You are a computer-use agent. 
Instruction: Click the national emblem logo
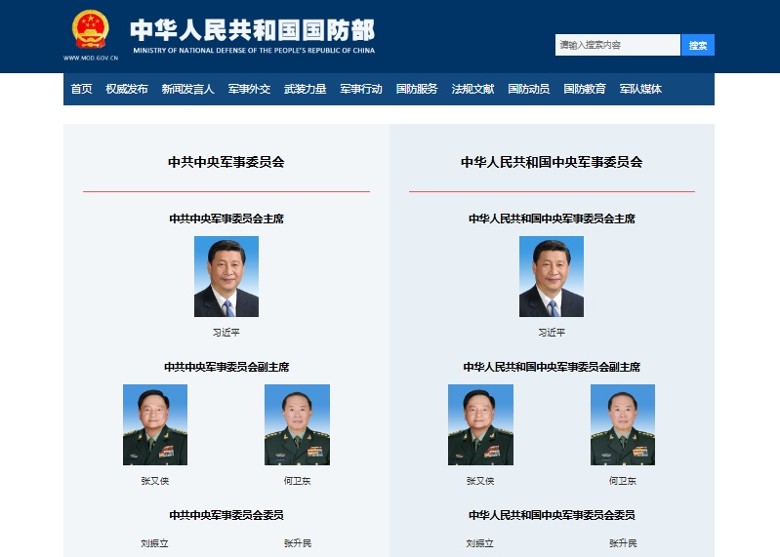tap(90, 29)
